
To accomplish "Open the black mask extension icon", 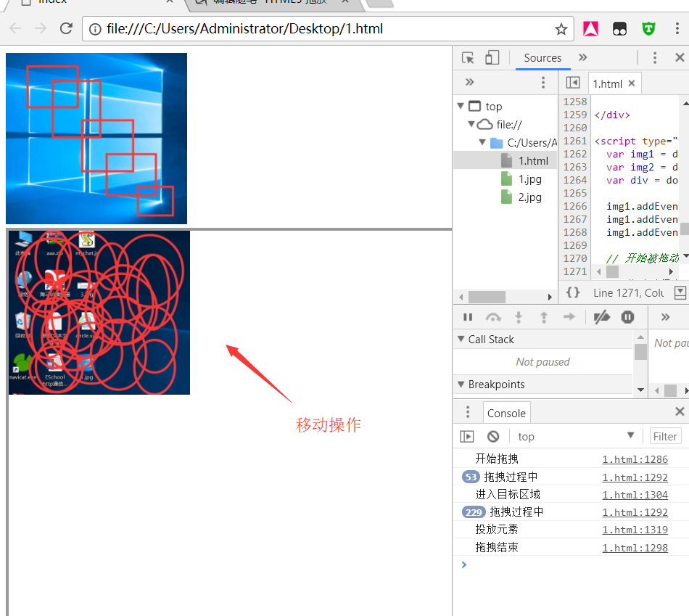I will pos(619,29).
